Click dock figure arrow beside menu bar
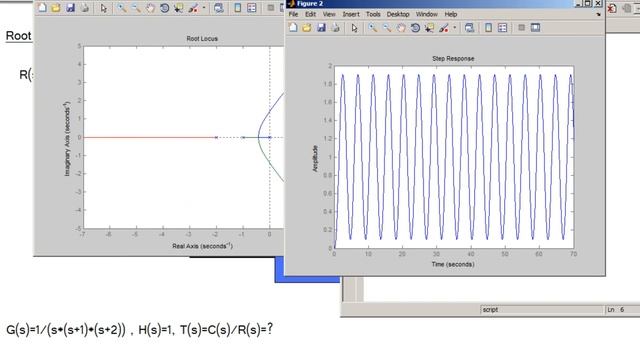This screenshot has height=360, width=640. pos(598,15)
